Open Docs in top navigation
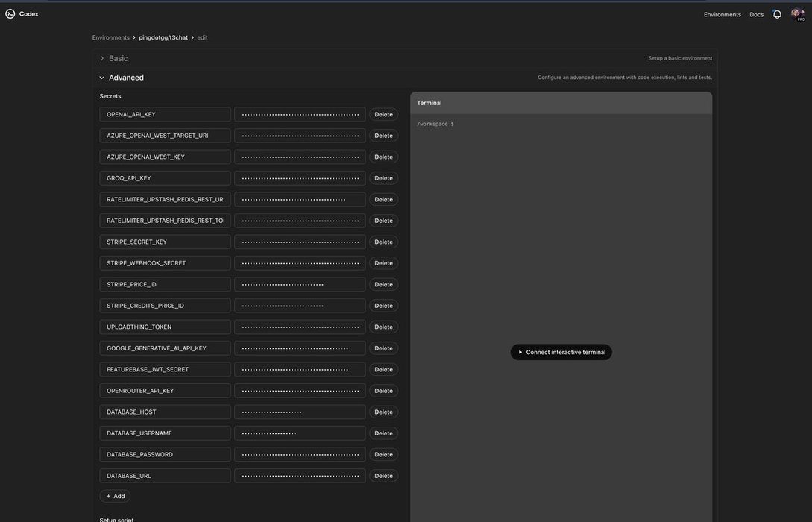The image size is (812, 522). point(756,14)
